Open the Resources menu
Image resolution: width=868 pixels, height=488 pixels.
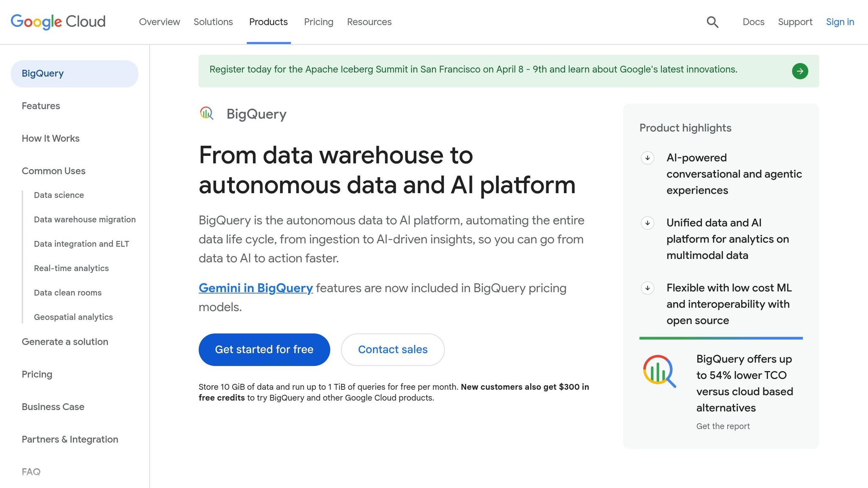point(369,22)
